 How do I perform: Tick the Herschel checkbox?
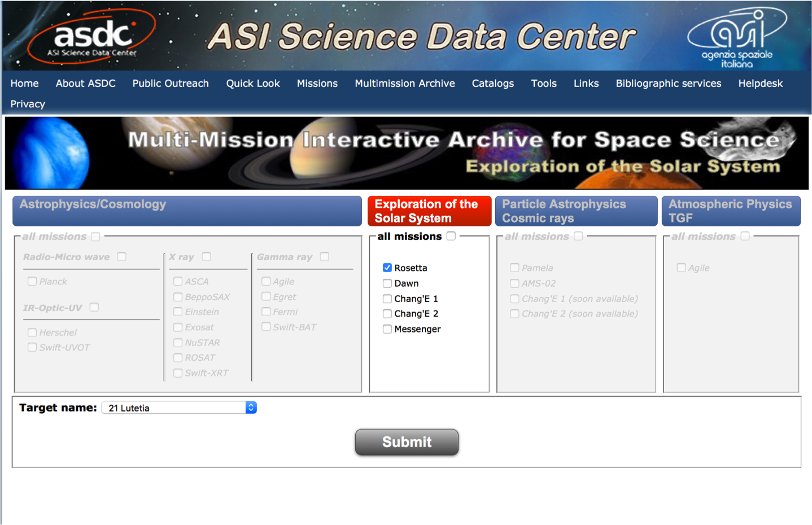32,333
